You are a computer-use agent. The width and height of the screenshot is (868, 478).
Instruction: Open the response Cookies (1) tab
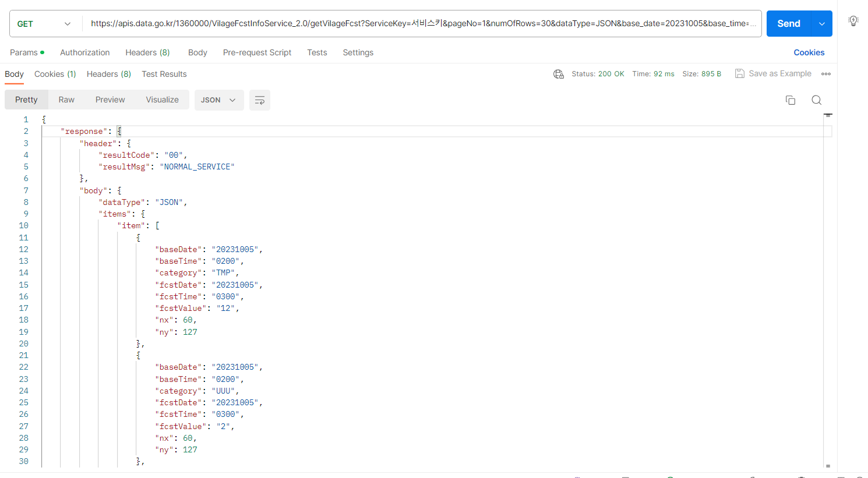pos(55,74)
